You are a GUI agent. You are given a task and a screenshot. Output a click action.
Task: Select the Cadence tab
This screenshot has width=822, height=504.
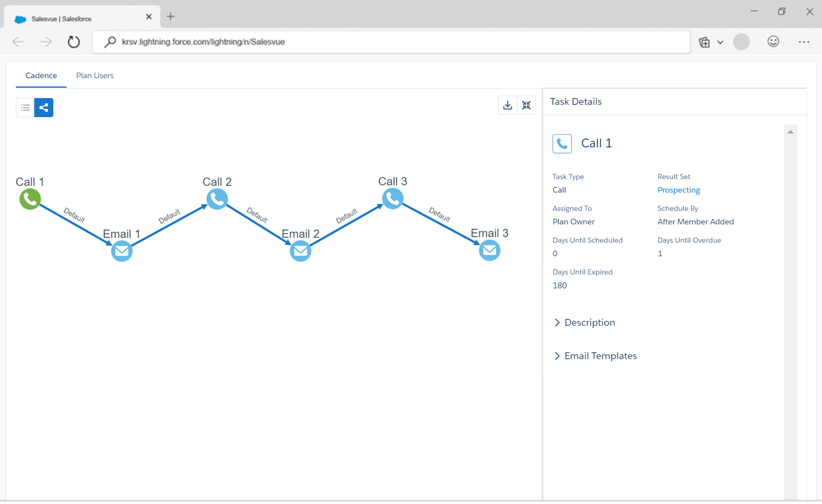tap(41, 75)
